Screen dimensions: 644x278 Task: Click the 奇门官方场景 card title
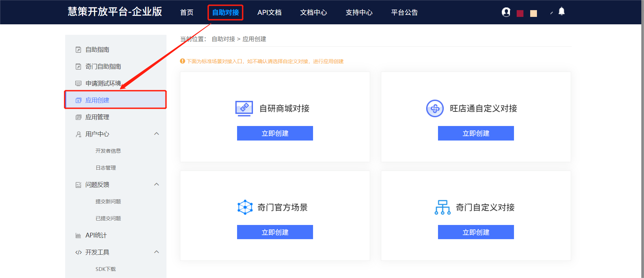point(283,207)
